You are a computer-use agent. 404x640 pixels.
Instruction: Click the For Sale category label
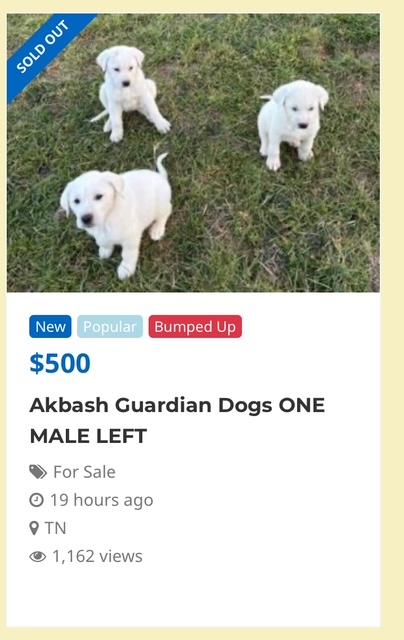tap(84, 472)
